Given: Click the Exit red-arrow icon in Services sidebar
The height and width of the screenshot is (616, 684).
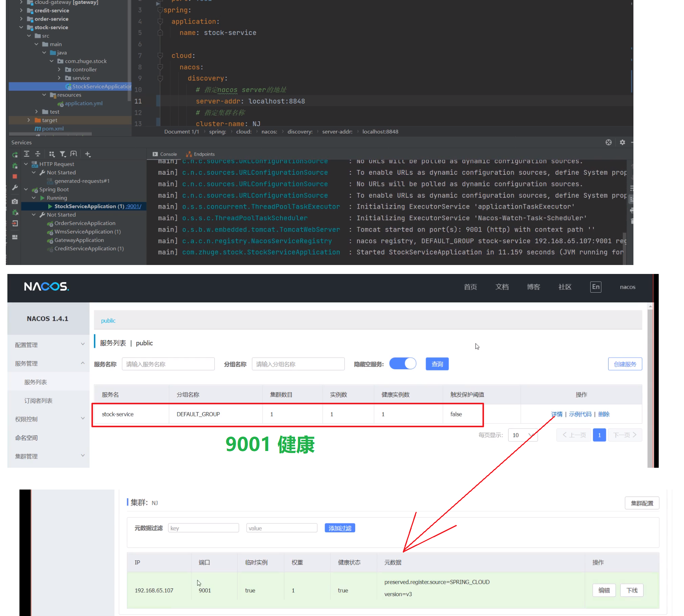Looking at the screenshot, I should [x=15, y=223].
